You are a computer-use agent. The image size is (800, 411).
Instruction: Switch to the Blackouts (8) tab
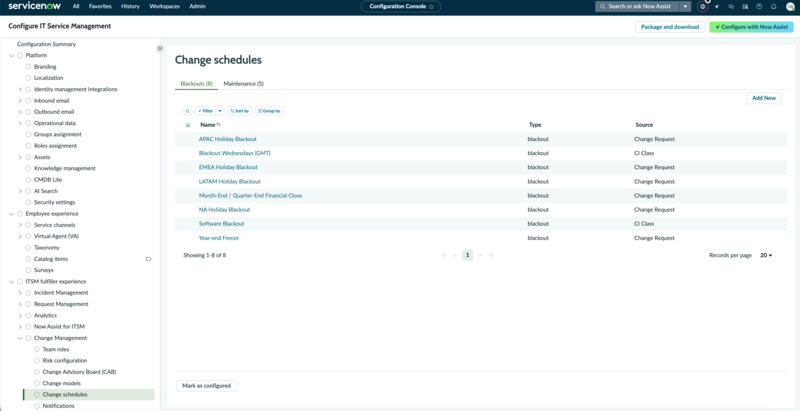196,84
